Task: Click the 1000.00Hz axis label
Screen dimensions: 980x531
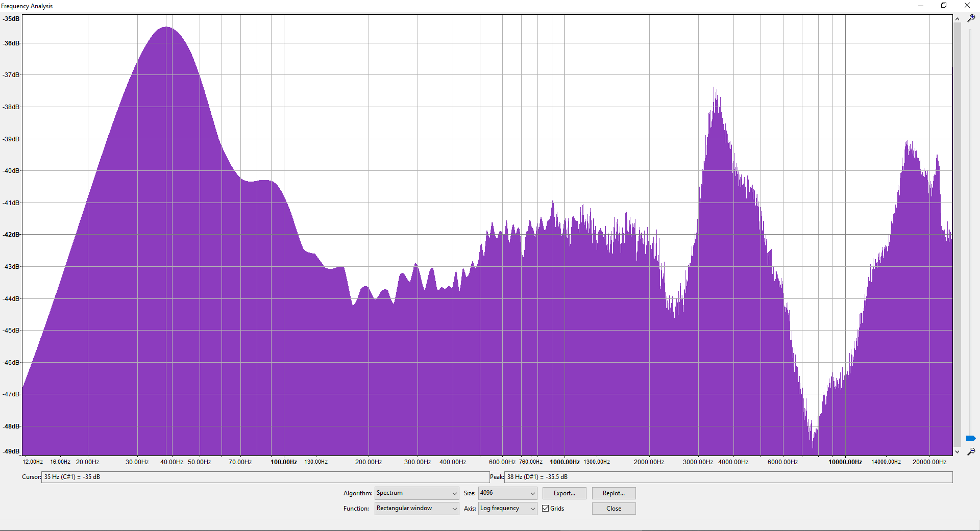Action: coord(565,462)
